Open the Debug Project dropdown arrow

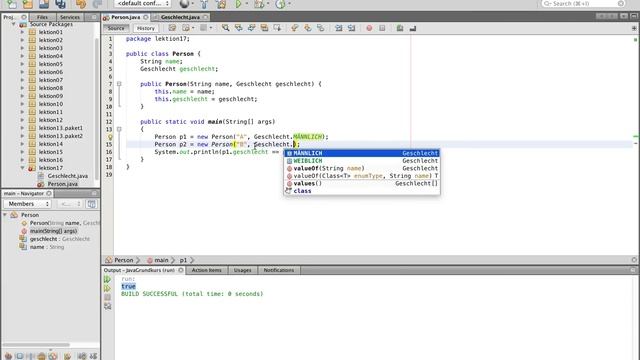[x=267, y=4]
